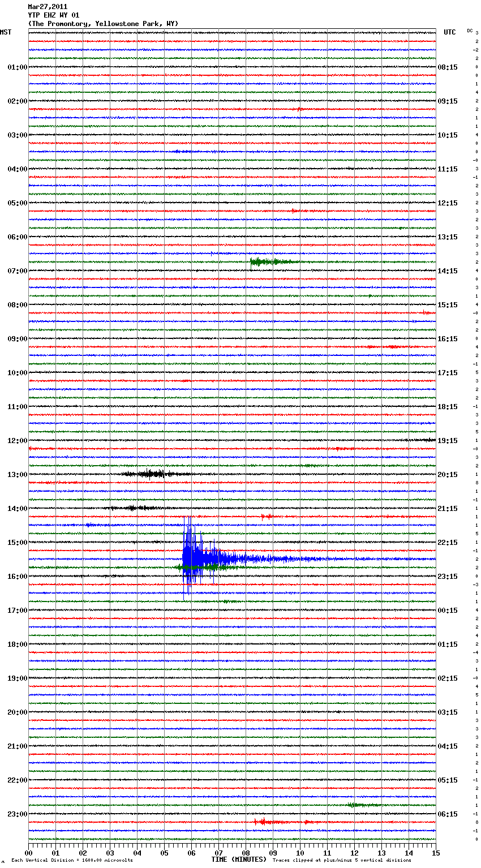
Task: Click the traces clipped footer note
Action: point(342,861)
